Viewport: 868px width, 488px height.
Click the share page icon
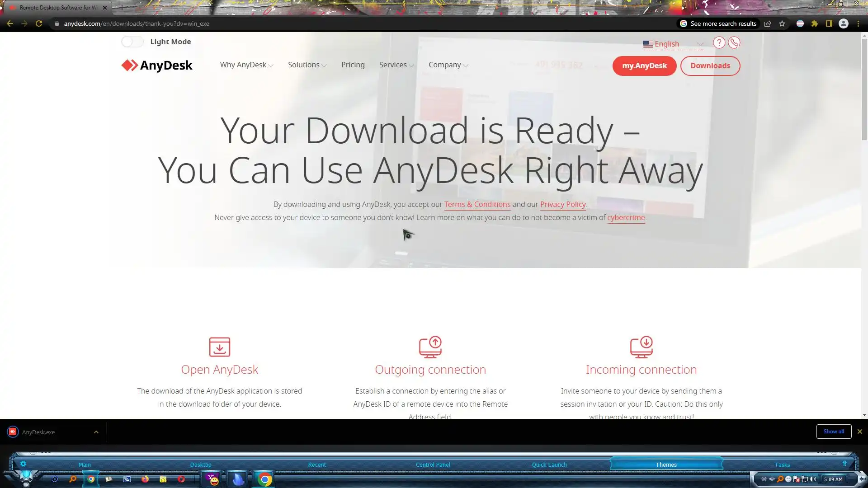point(768,23)
